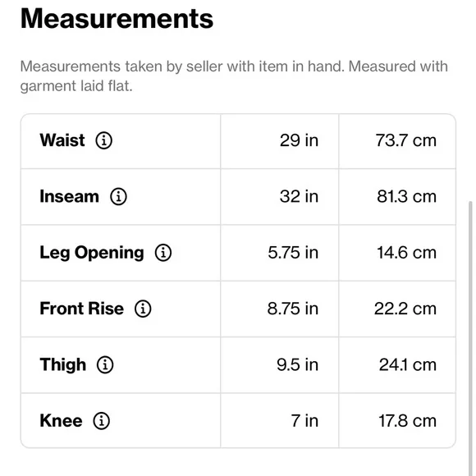476x476 pixels.
Task: Click the 17.8 cm knee value
Action: 407,421
